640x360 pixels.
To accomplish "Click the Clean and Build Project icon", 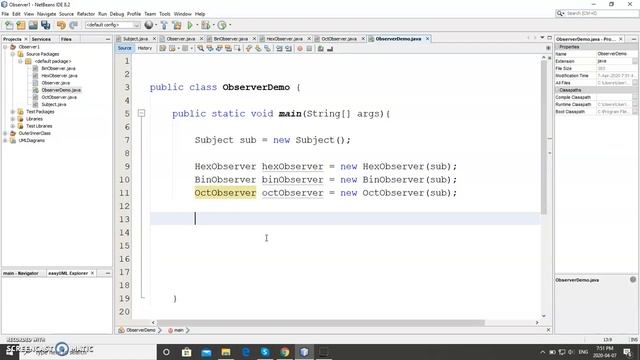I will click(x=177, y=25).
